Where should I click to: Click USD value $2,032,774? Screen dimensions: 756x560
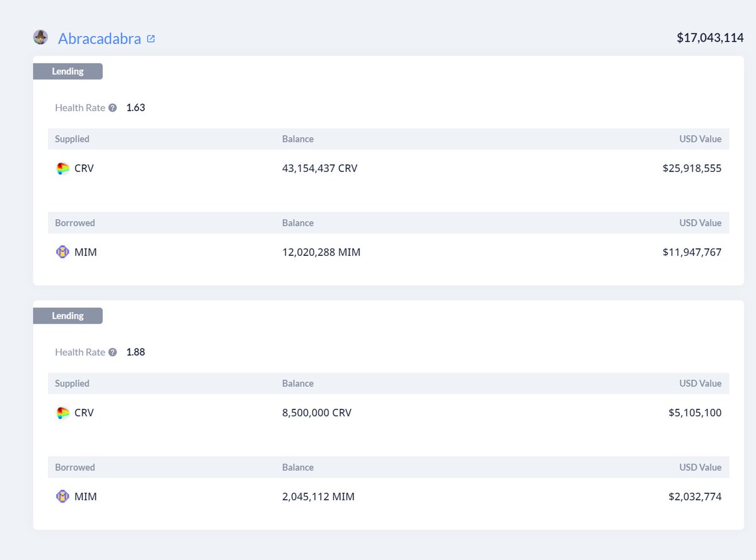click(695, 497)
